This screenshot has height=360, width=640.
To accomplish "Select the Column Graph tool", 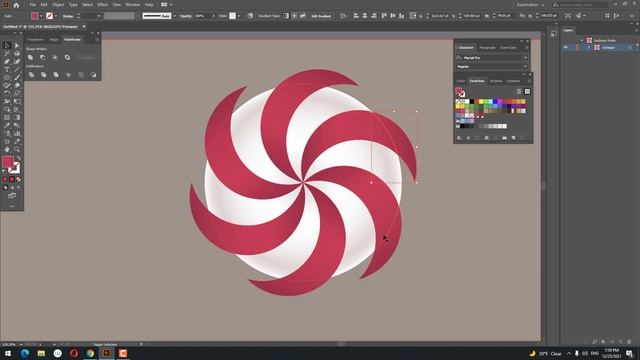I will 17,133.
